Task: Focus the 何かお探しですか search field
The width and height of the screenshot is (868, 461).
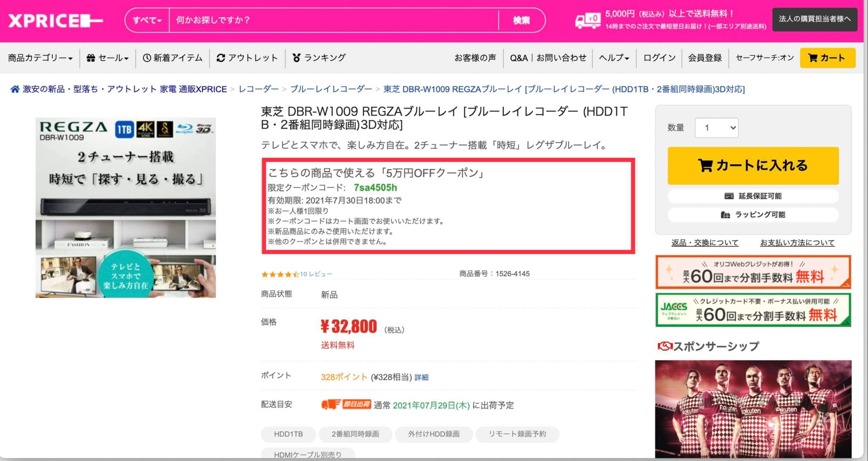Action: pos(334,20)
